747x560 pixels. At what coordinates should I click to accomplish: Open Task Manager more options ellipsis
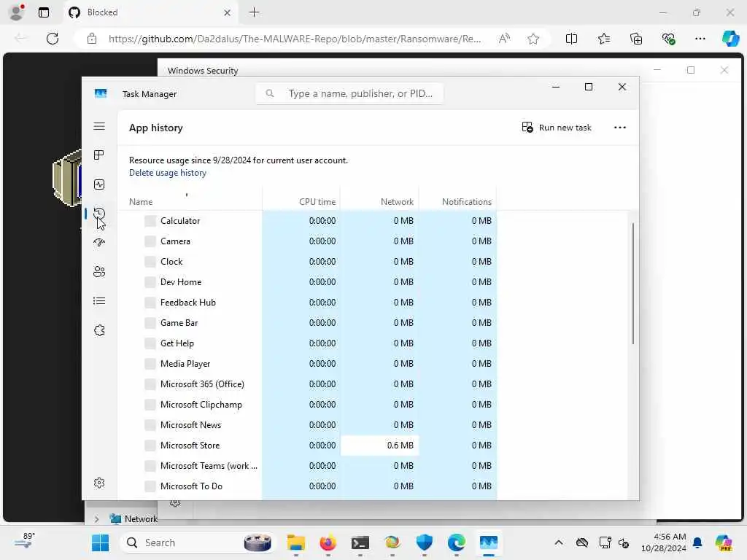point(620,128)
